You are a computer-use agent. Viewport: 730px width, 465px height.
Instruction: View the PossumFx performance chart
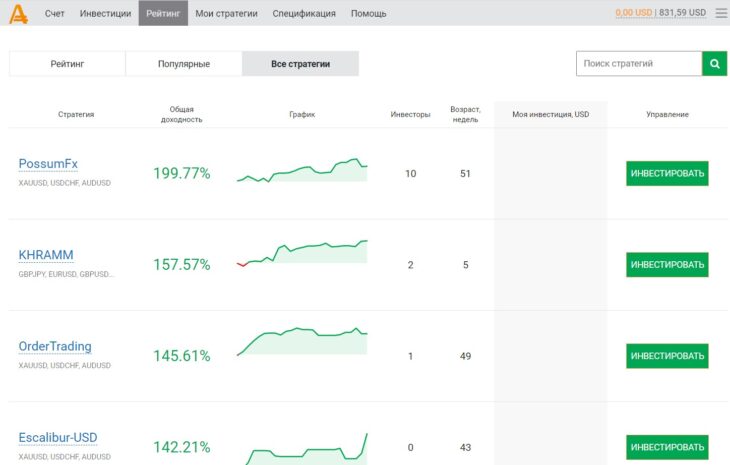[302, 170]
